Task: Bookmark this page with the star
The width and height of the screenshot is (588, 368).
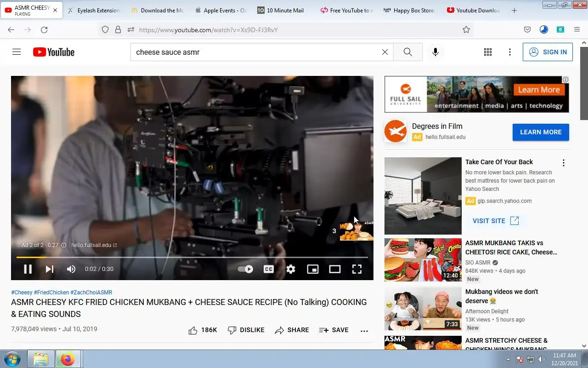Action: 466,29
